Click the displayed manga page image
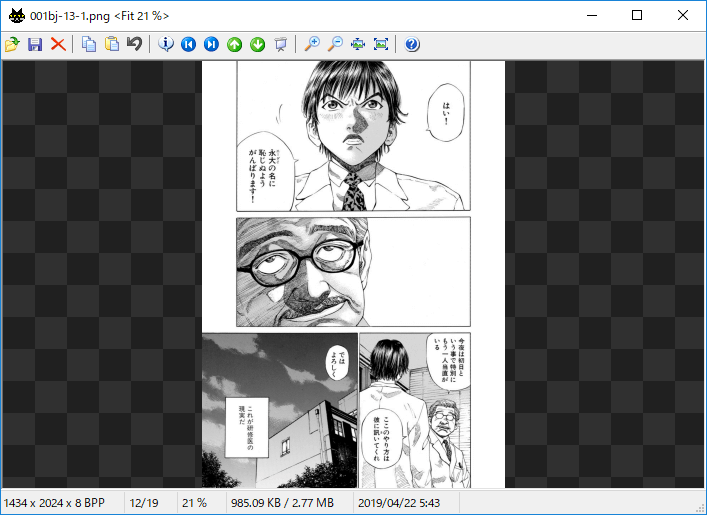This screenshot has width=707, height=515. coord(353,274)
